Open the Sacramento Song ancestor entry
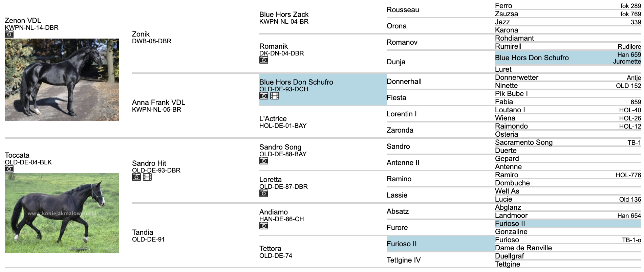The image size is (644, 272). point(524,142)
